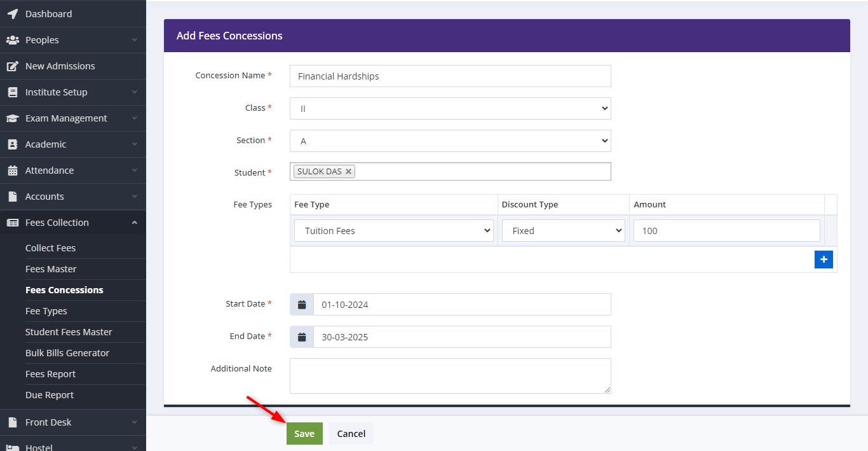
Task: Select Fees Concessions submenu item
Action: (64, 290)
